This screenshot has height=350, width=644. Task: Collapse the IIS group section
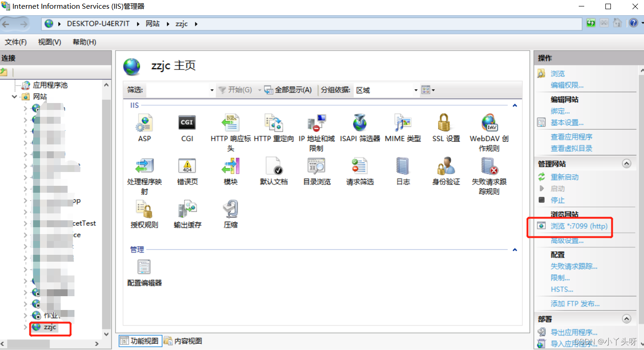(x=515, y=106)
